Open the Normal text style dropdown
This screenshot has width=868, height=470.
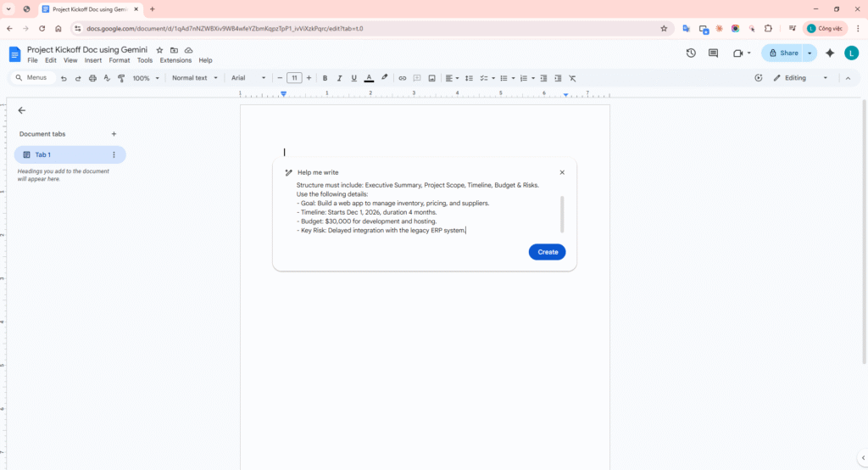[193, 78]
